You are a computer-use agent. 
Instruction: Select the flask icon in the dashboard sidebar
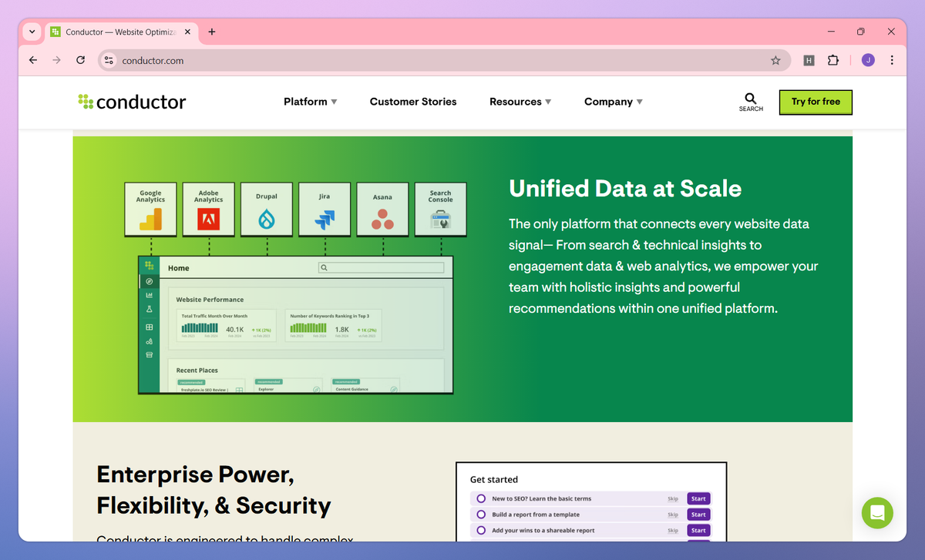pos(149,309)
